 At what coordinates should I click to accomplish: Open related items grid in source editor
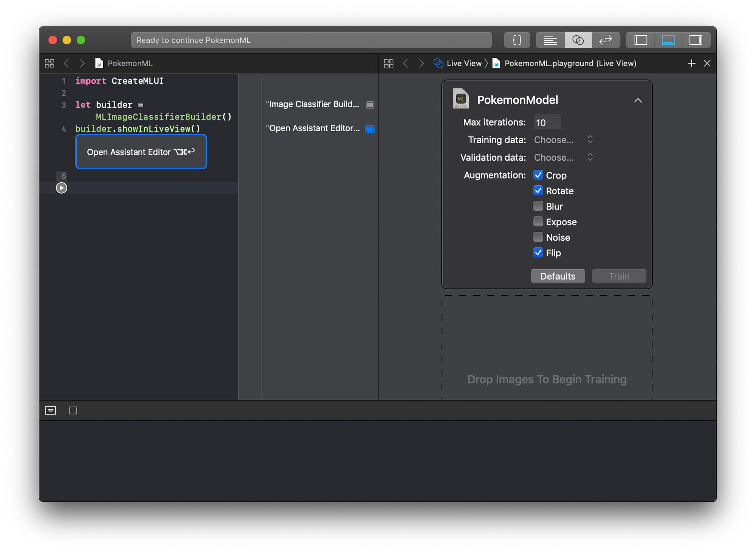pos(50,64)
